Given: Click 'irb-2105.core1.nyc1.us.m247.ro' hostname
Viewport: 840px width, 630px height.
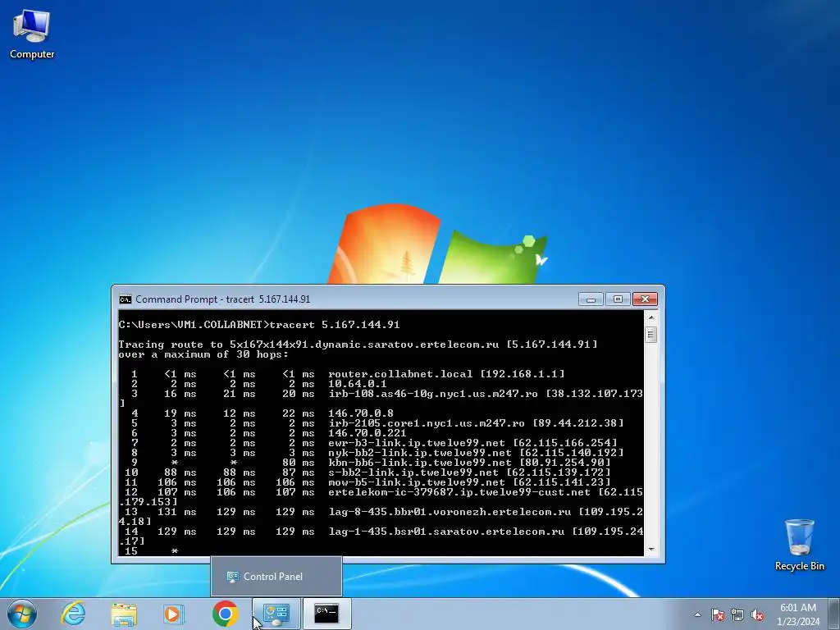Looking at the screenshot, I should (x=427, y=423).
